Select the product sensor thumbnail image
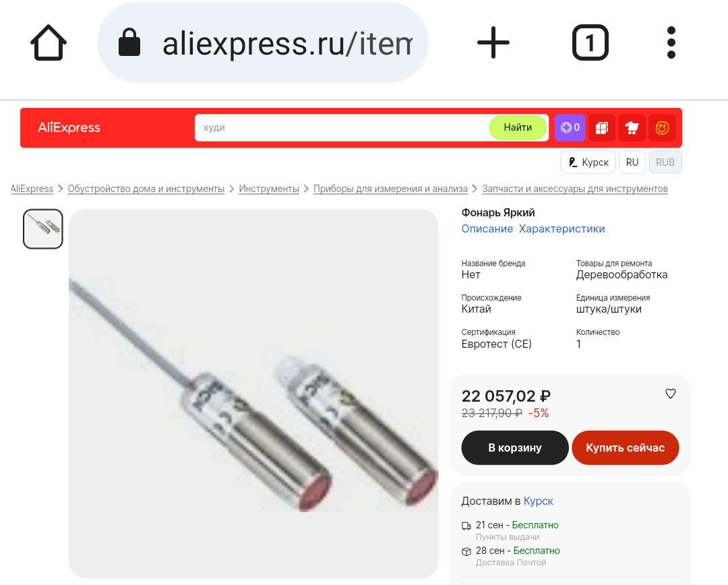This screenshot has width=728, height=585. point(42,229)
